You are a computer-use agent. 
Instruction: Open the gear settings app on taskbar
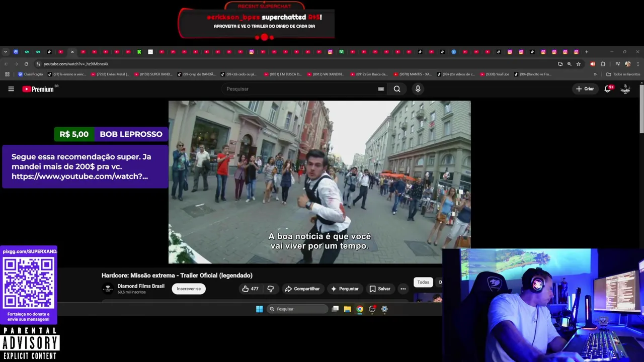(384, 309)
